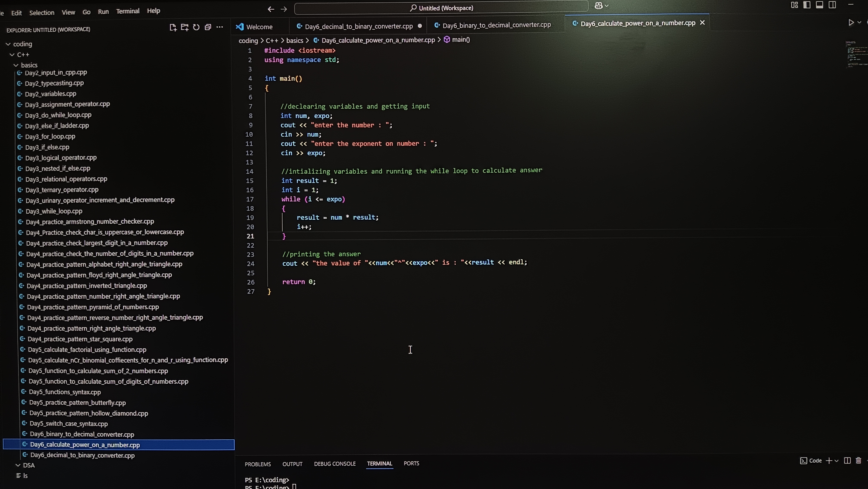Click the Kill Terminal trash icon

tap(858, 461)
